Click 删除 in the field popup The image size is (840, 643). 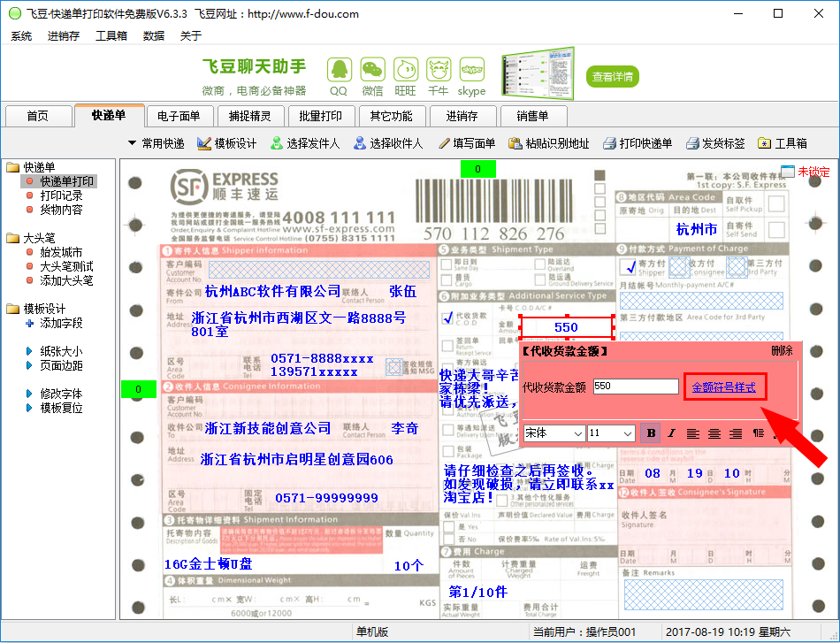[x=783, y=351]
